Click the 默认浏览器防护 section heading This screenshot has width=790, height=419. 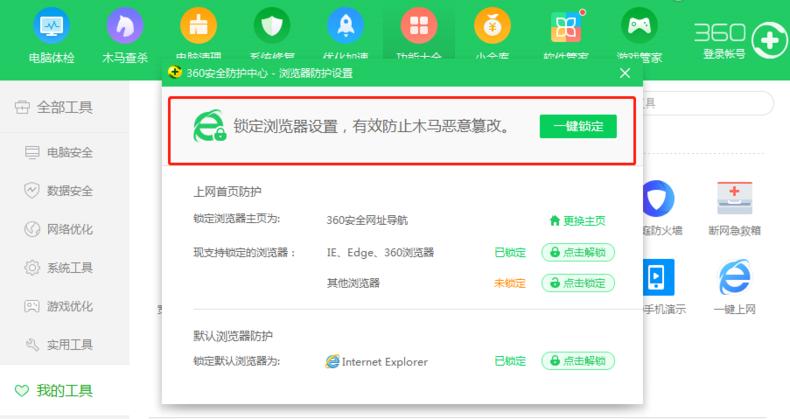[233, 336]
